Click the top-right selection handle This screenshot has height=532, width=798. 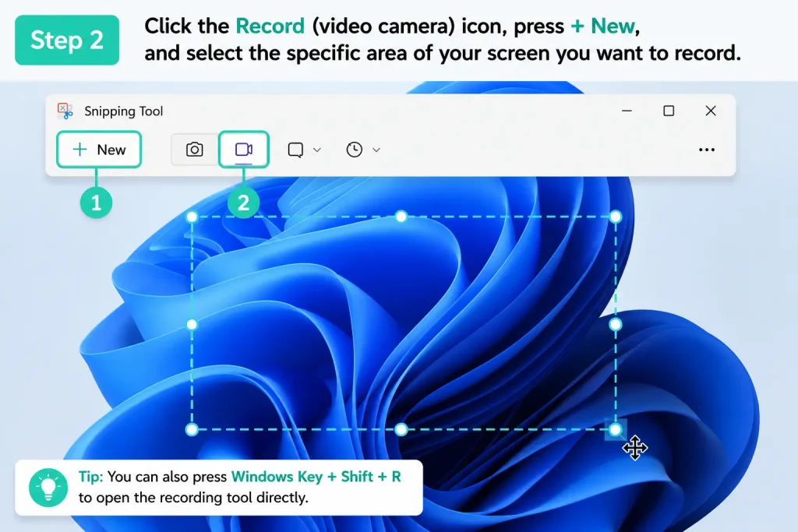click(x=616, y=217)
